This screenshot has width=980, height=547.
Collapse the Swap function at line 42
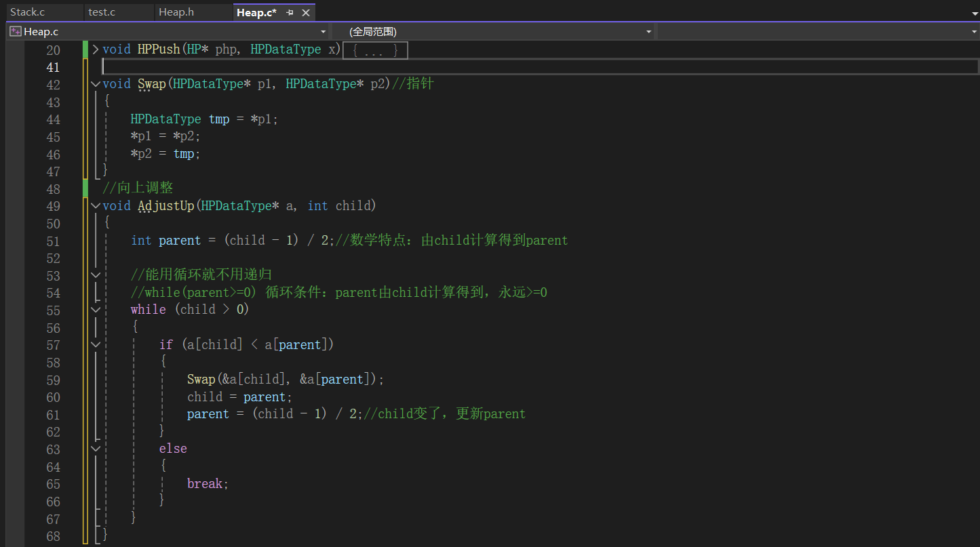tap(96, 84)
